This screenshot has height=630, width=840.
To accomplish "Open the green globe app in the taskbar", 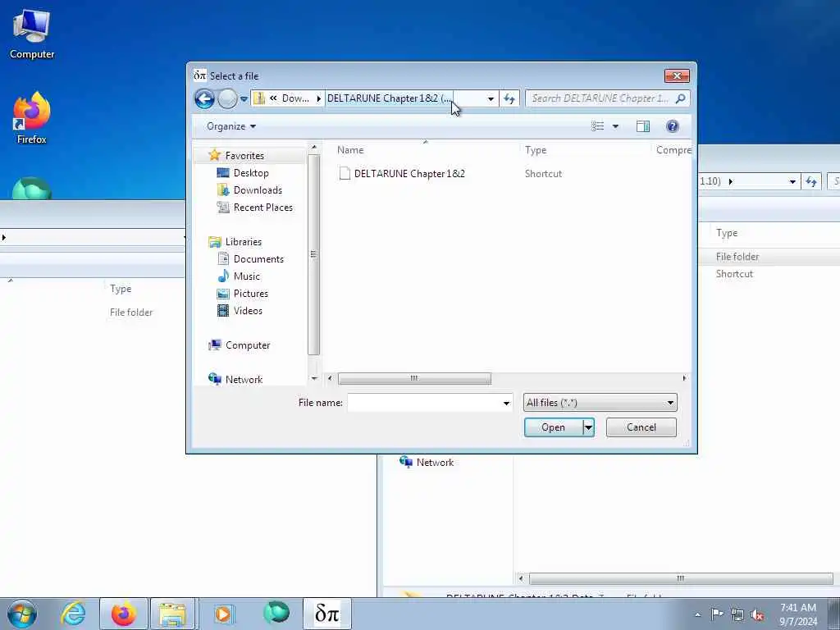I will [276, 613].
